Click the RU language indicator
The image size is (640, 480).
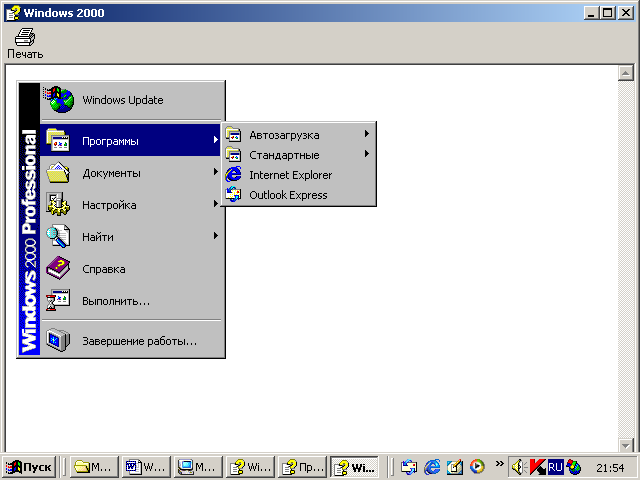click(555, 467)
